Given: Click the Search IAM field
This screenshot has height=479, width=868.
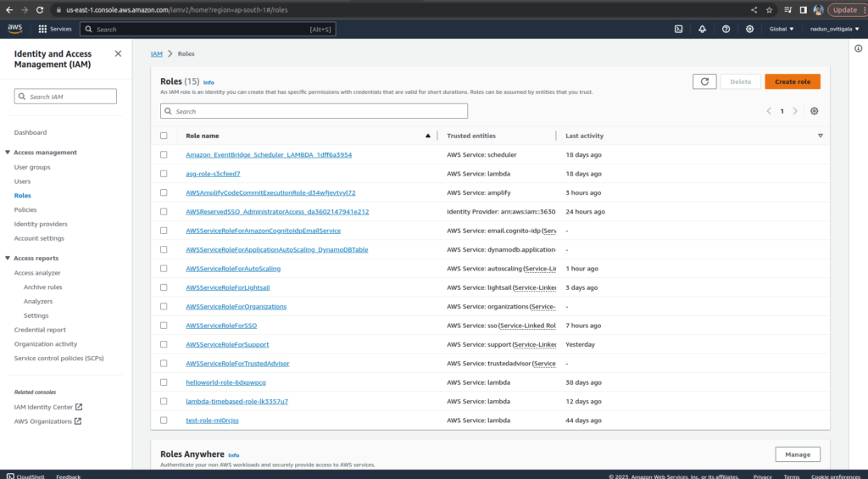Looking at the screenshot, I should (x=65, y=97).
